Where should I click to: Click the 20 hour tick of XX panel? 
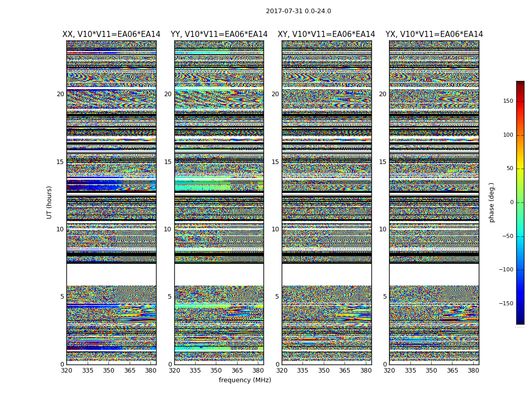pos(60,94)
